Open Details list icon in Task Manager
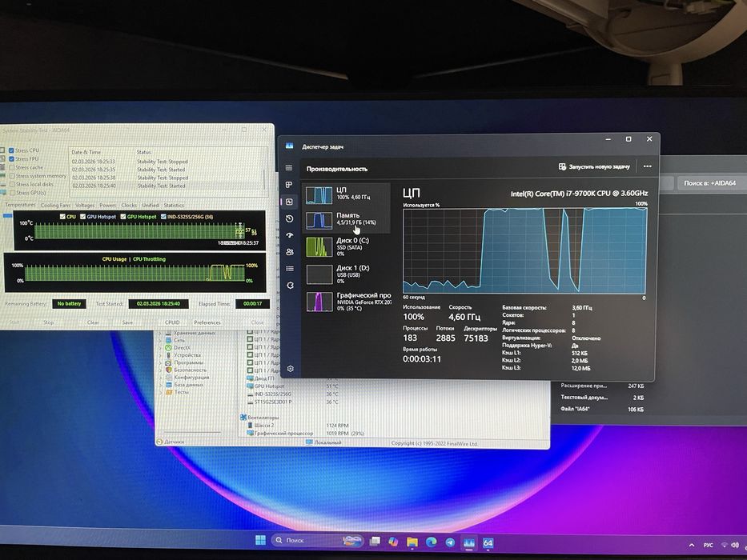This screenshot has height=560, width=747. (x=290, y=269)
